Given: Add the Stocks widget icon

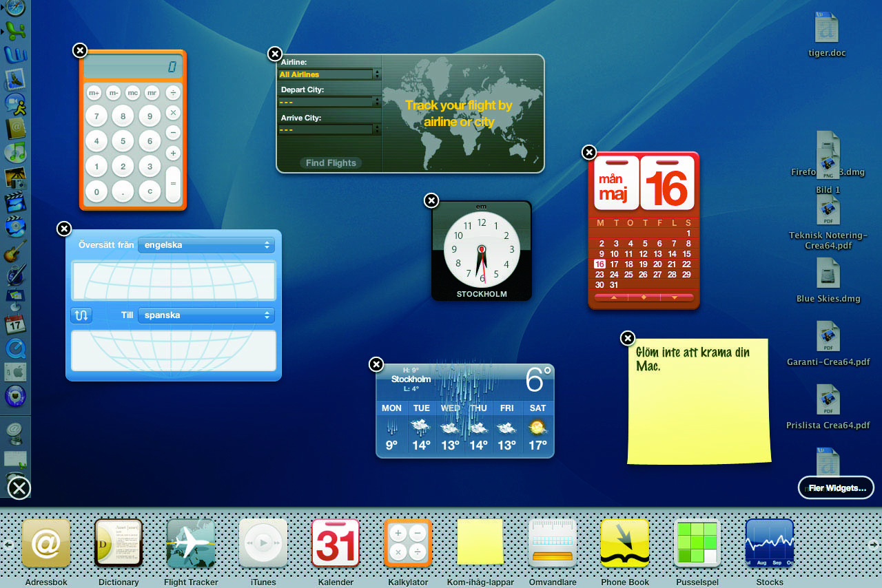Looking at the screenshot, I should click(x=770, y=543).
